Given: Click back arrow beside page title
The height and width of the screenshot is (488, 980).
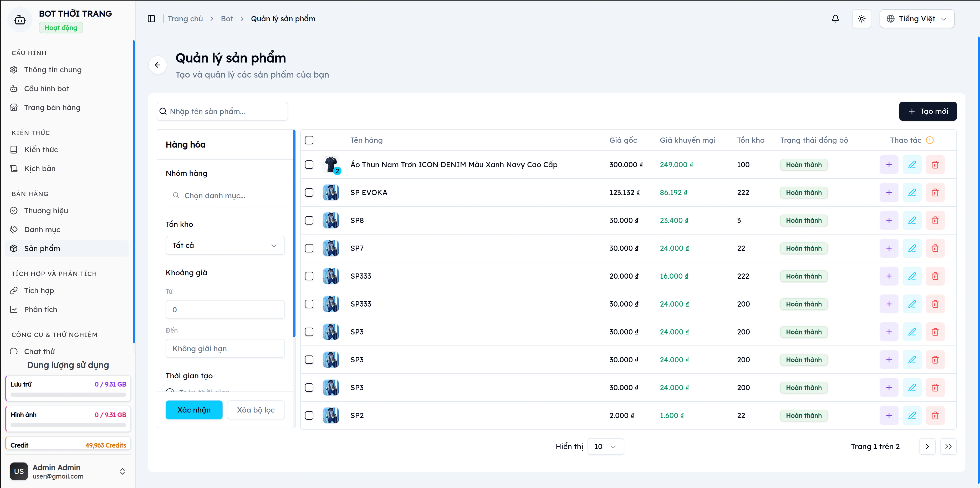Looking at the screenshot, I should point(157,65).
